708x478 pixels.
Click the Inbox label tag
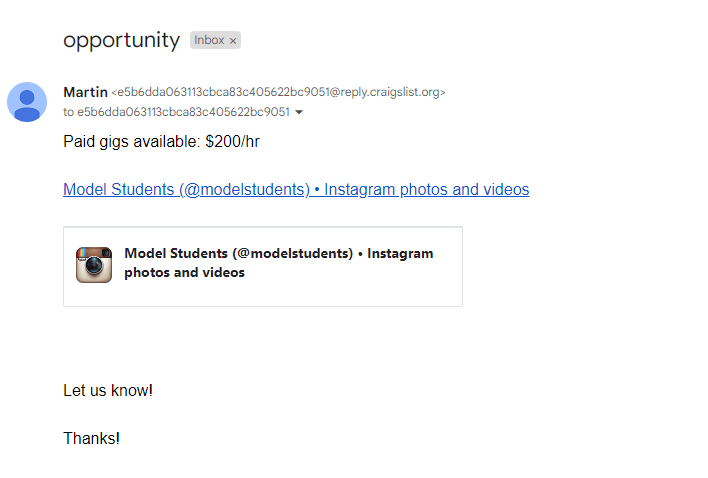tap(209, 41)
